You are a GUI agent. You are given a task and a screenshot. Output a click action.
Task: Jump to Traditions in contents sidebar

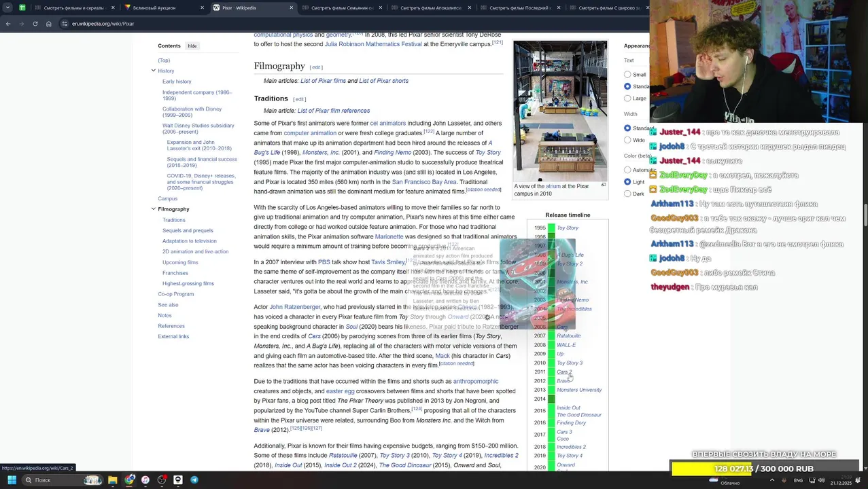[x=173, y=220]
